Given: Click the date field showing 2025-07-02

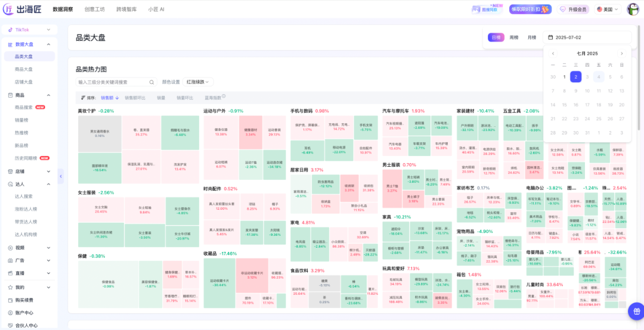Looking at the screenshot, I should tap(587, 38).
